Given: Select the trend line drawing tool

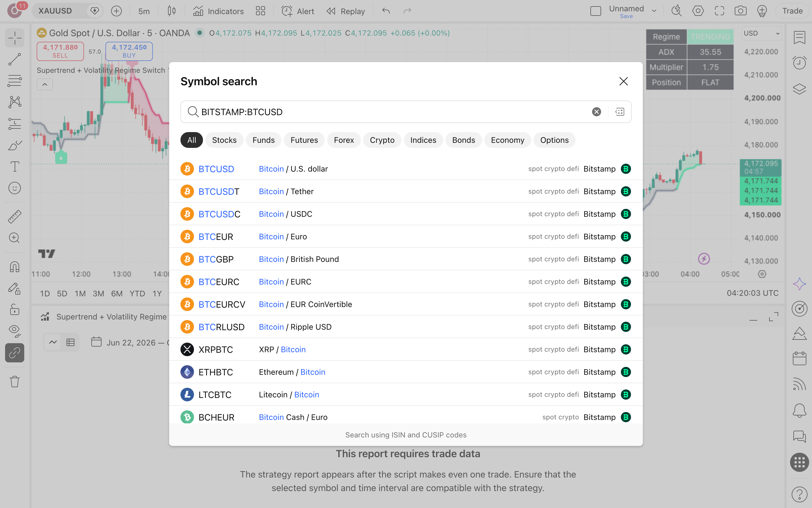Looking at the screenshot, I should coord(14,60).
